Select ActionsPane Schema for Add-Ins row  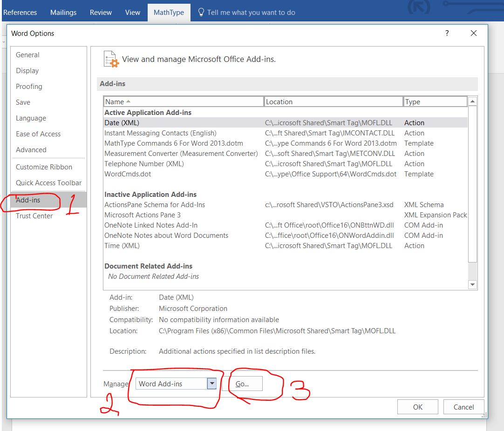pos(286,205)
